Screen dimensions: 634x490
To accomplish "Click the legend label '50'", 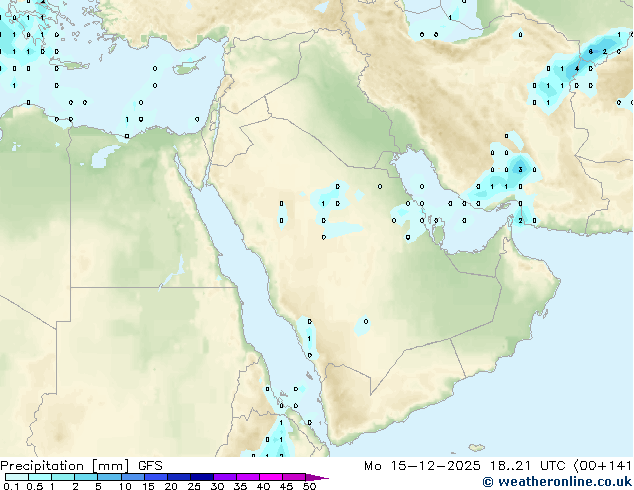I will click(309, 486).
